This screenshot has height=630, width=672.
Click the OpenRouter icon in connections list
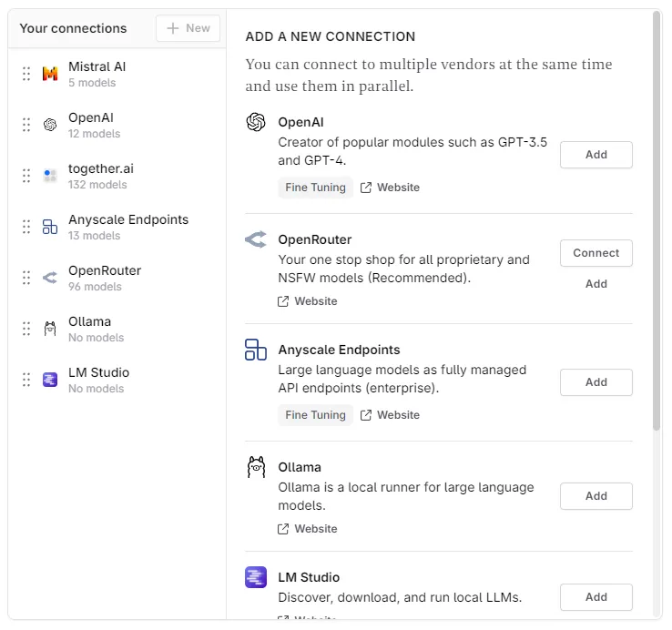[50, 278]
